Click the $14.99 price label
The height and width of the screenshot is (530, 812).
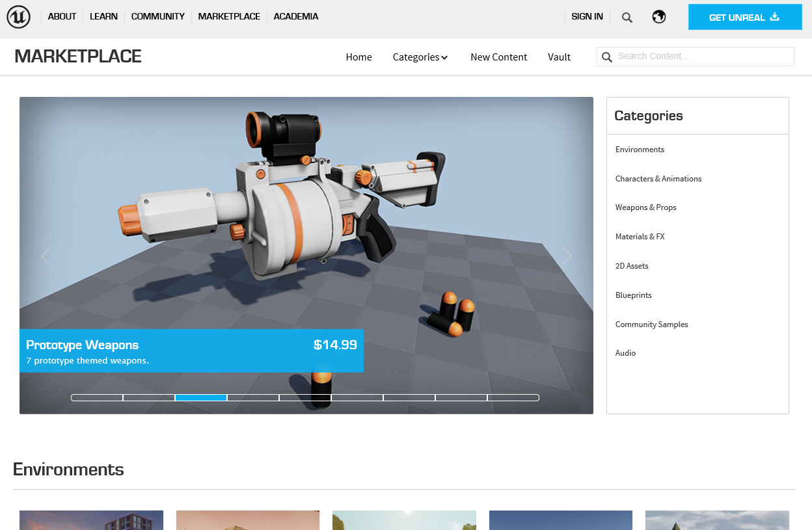tap(336, 345)
